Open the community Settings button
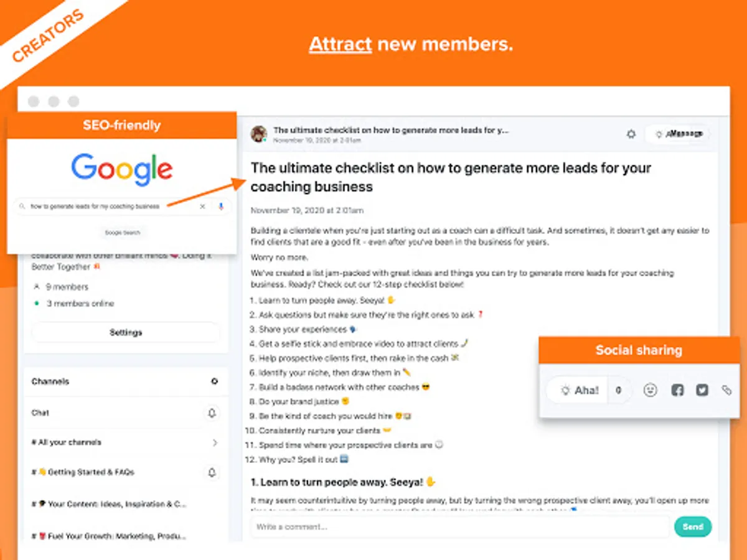 click(x=126, y=332)
